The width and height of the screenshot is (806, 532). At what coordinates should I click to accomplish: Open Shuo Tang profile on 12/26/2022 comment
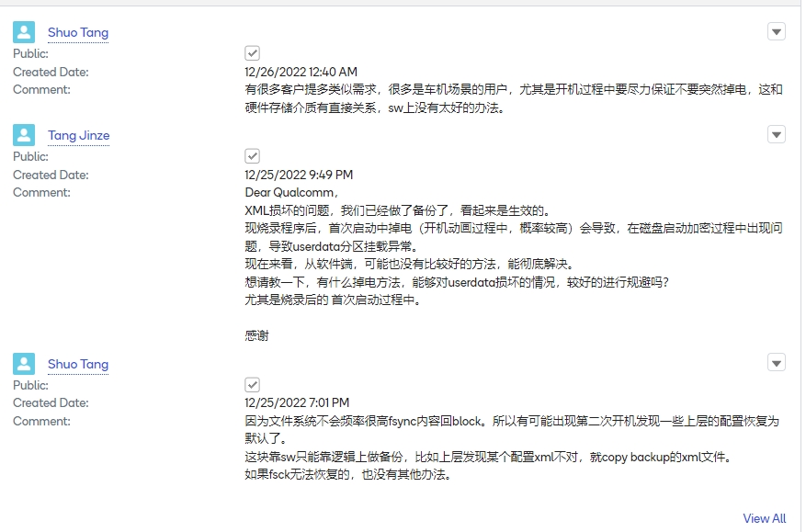(78, 32)
